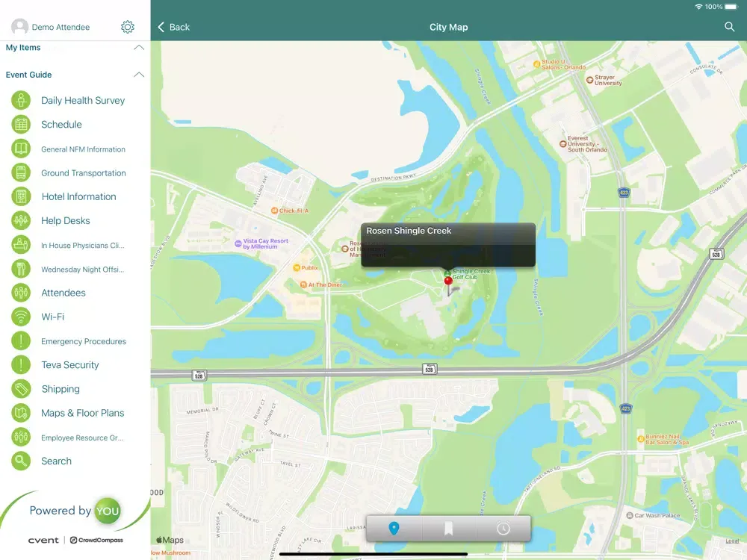Tap the Everest University map marker

click(562, 143)
